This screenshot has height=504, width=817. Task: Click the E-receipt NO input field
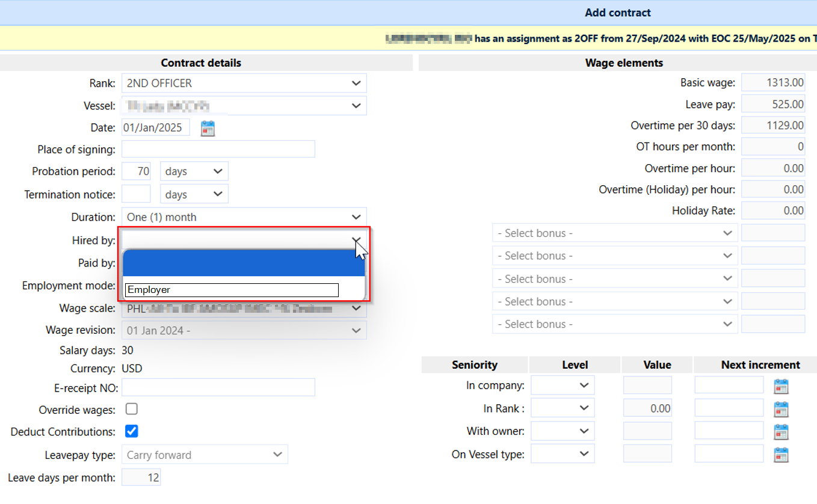coord(218,388)
